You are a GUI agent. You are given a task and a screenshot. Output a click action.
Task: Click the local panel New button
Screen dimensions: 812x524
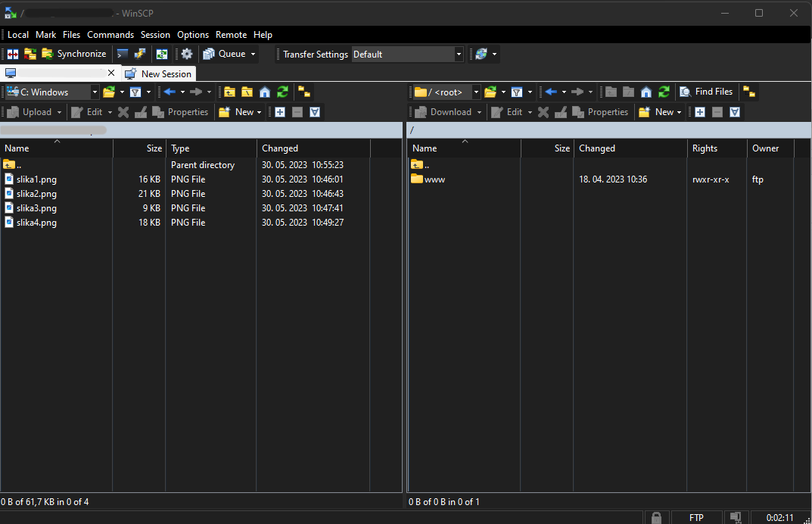pyautogui.click(x=236, y=112)
